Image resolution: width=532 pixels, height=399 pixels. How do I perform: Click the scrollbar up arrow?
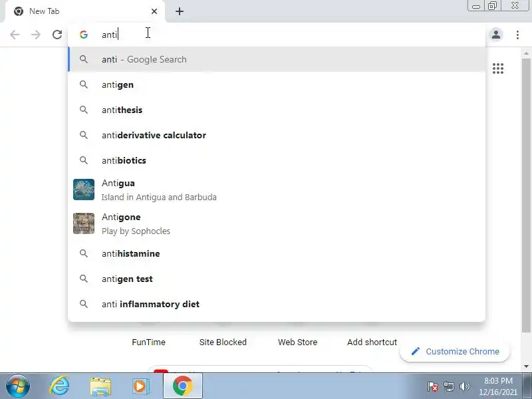point(526,53)
